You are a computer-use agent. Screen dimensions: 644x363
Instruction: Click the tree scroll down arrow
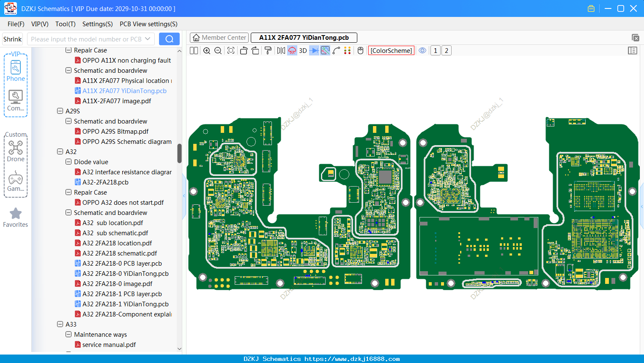coord(179,349)
